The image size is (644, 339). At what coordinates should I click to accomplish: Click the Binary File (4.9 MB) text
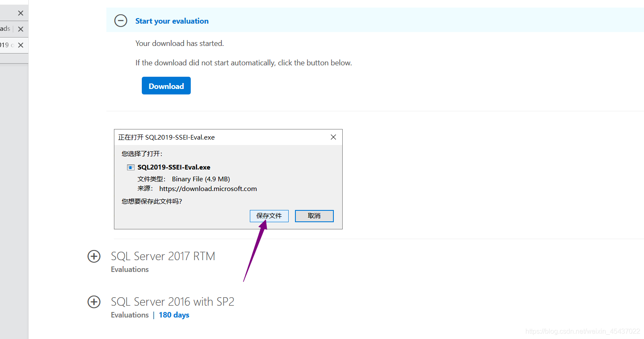[x=201, y=179]
